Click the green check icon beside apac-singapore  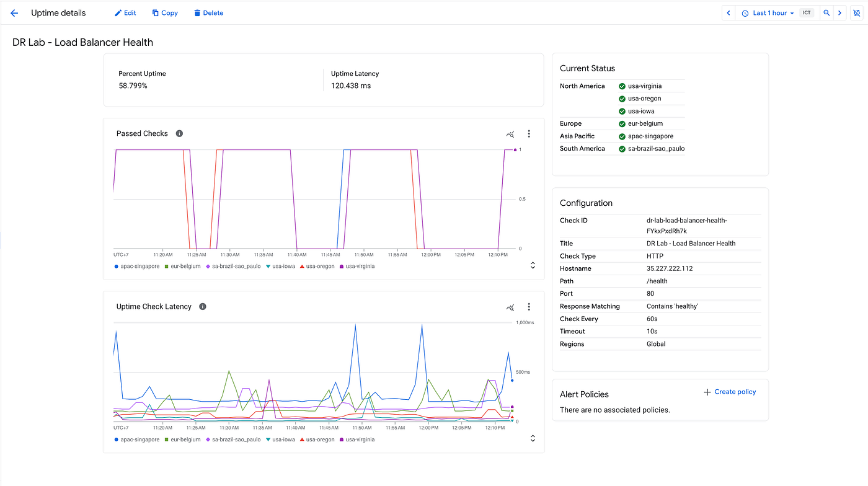(622, 136)
